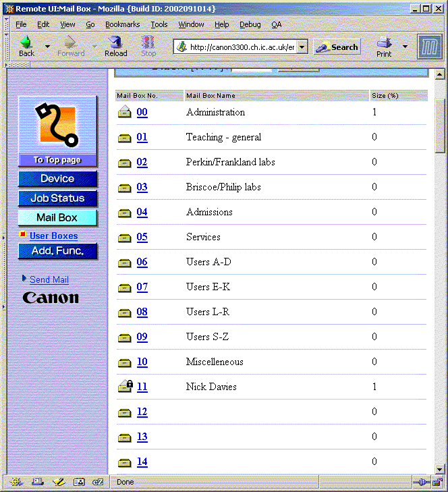Expand the Back button history dropdown
Screen dimensions: 448x492
pos(47,47)
